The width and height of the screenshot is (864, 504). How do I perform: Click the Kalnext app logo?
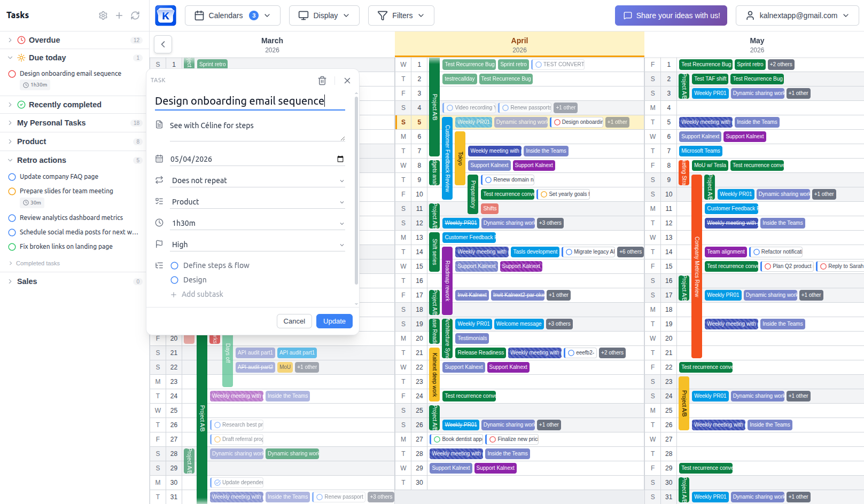point(166,15)
